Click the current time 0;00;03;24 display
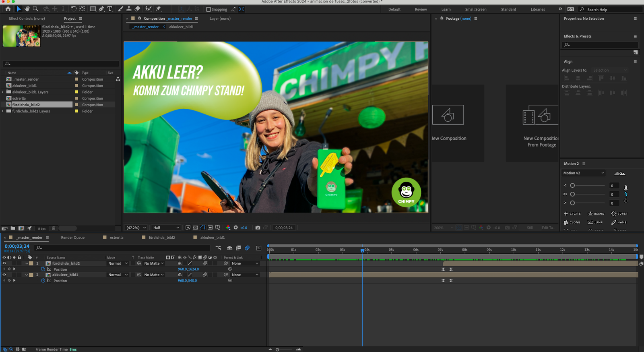The height and width of the screenshot is (352, 644). pyautogui.click(x=17, y=246)
